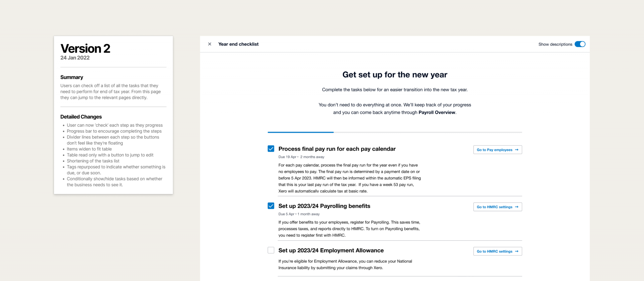Uncheck the Payrolling benefits task checkbox
644x281 pixels.
click(271, 206)
